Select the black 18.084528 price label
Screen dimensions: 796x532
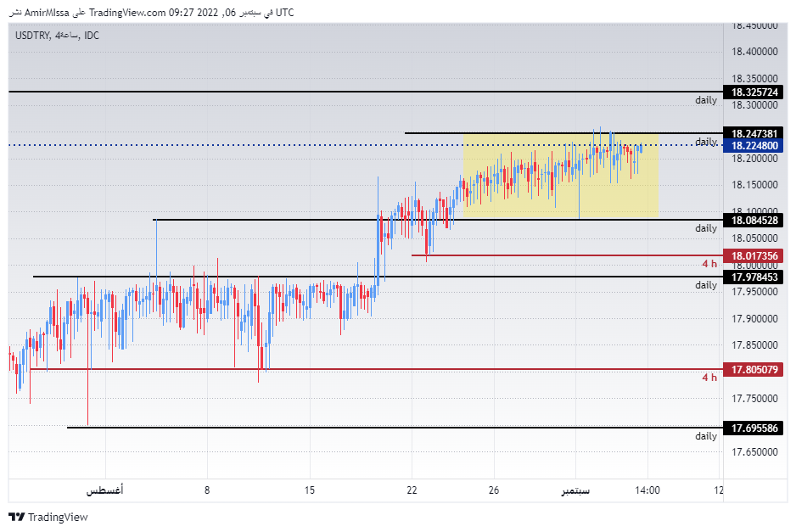pyautogui.click(x=754, y=221)
